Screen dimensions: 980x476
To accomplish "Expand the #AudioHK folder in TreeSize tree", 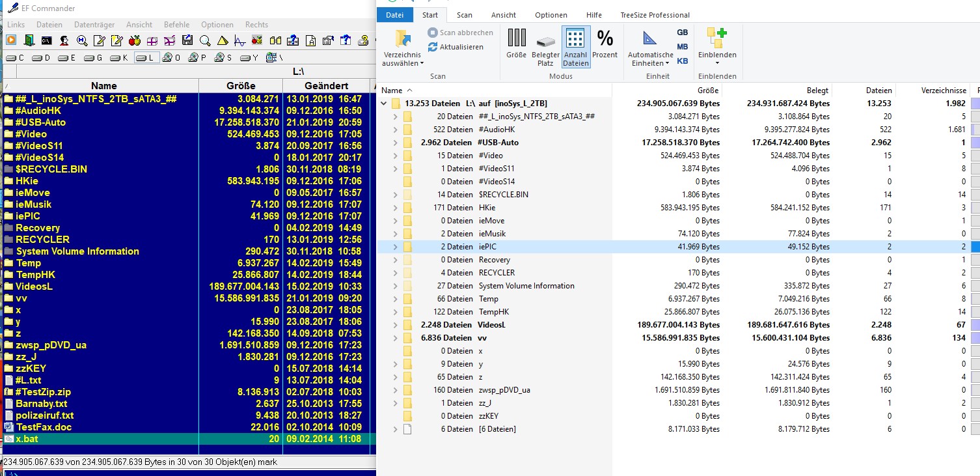I will [395, 130].
